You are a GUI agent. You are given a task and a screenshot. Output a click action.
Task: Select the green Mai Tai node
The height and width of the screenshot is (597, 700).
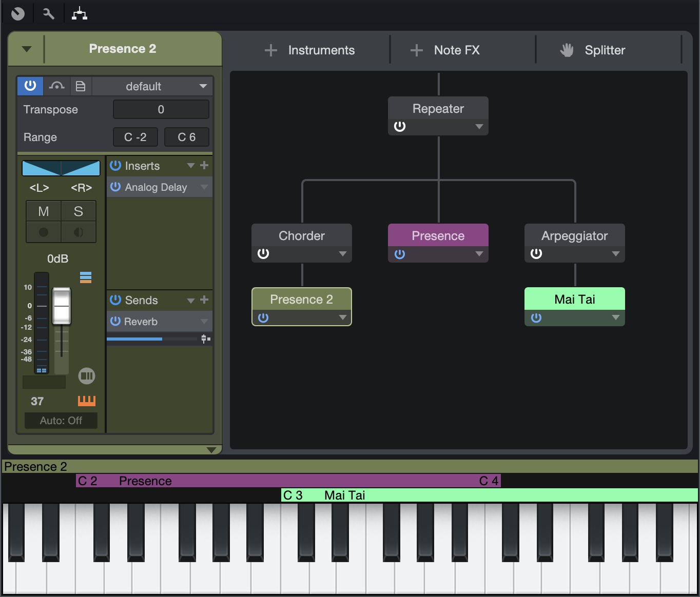click(575, 299)
